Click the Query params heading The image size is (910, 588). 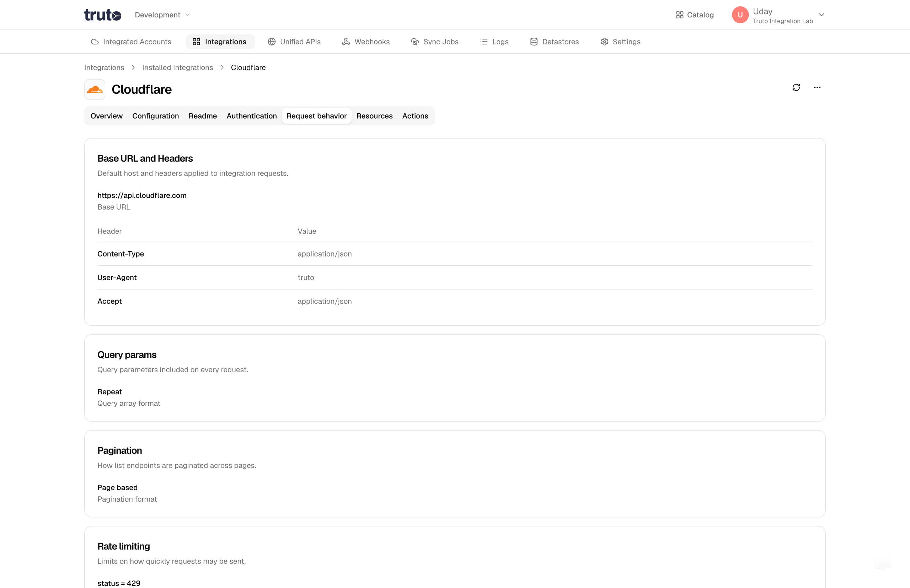pos(127,355)
